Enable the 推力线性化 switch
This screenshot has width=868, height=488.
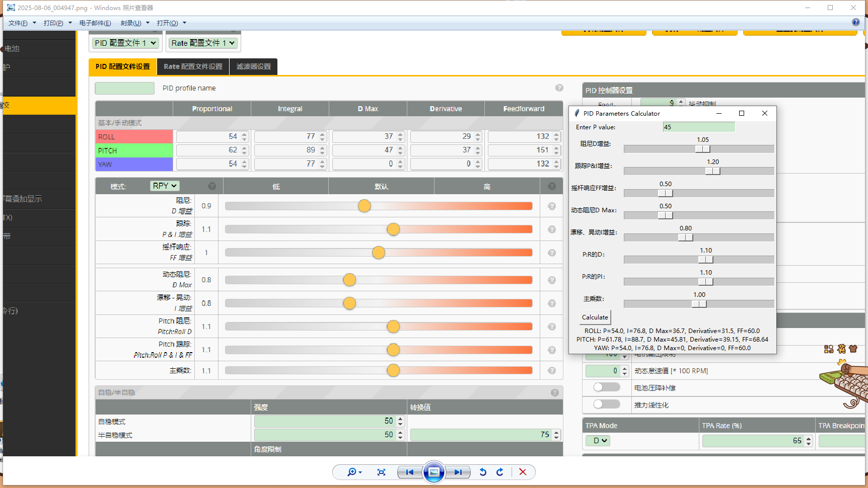(x=606, y=404)
